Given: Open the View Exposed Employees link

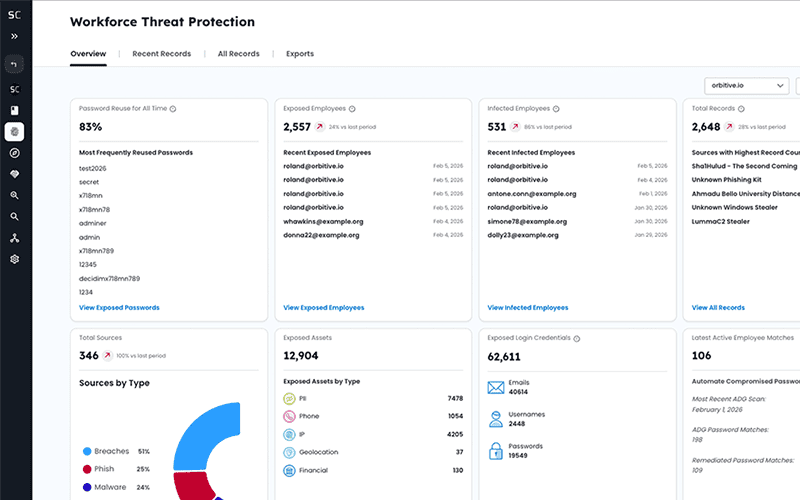Looking at the screenshot, I should click(x=324, y=308).
